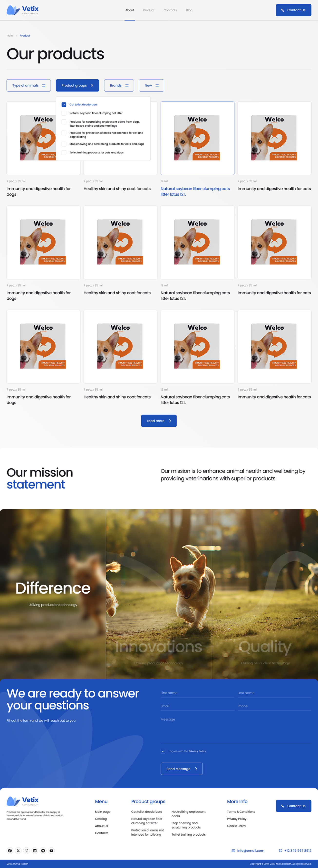Open Contacts in the top navigation
The height and width of the screenshot is (868, 318).
click(170, 10)
